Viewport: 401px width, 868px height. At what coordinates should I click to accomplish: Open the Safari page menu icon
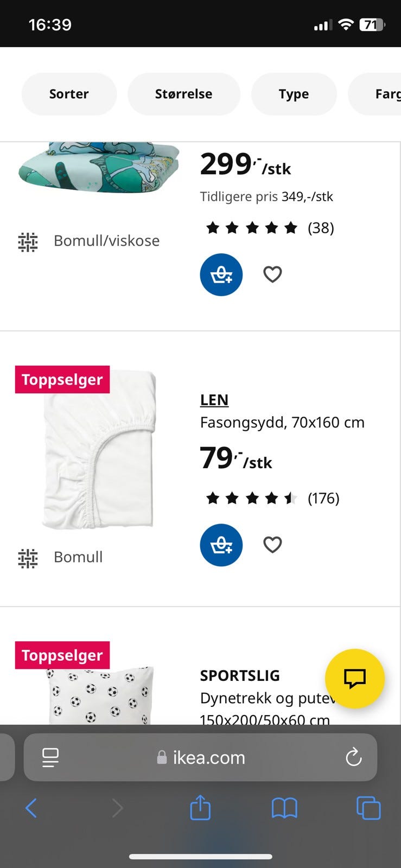pyautogui.click(x=50, y=757)
